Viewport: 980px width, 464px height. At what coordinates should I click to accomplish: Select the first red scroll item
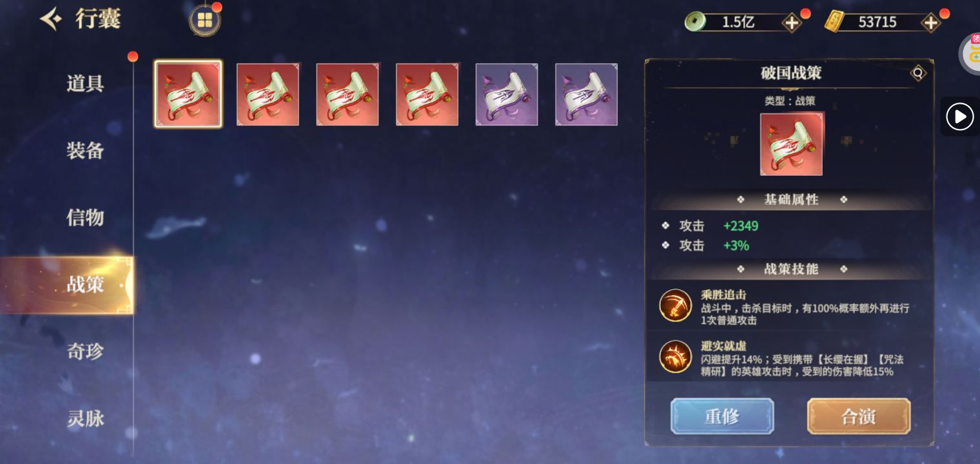point(188,94)
